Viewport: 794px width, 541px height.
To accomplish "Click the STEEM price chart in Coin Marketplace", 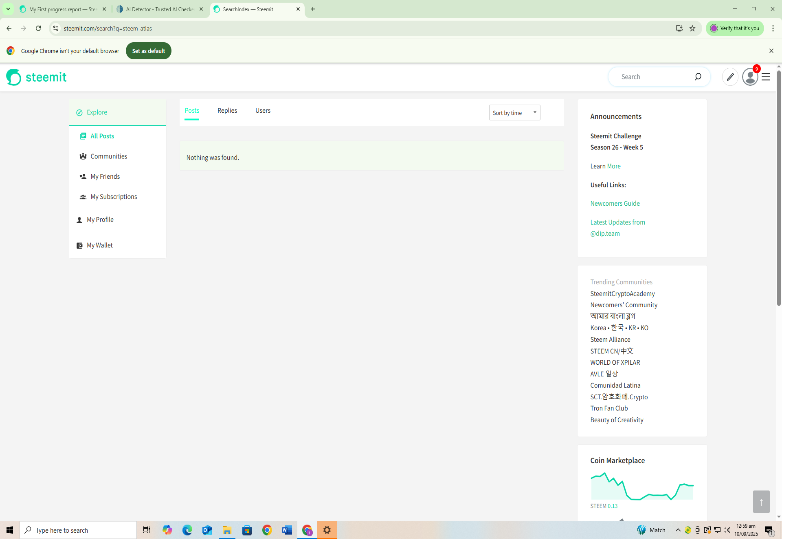I will [x=642, y=487].
